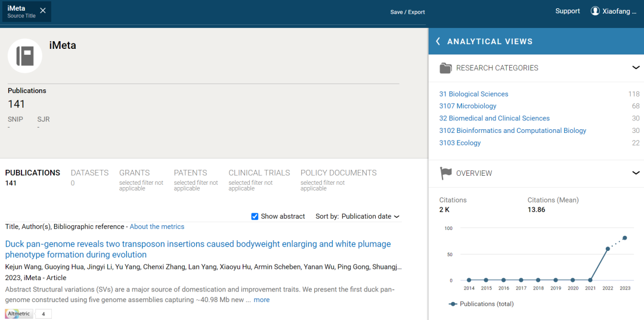Filter by 32 Biomedical and Clinical Sciences
644x320 pixels.
tap(494, 118)
